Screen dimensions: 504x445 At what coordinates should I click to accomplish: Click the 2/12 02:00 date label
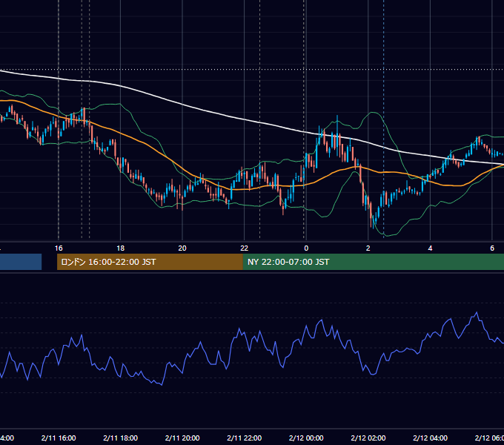pyautogui.click(x=368, y=438)
